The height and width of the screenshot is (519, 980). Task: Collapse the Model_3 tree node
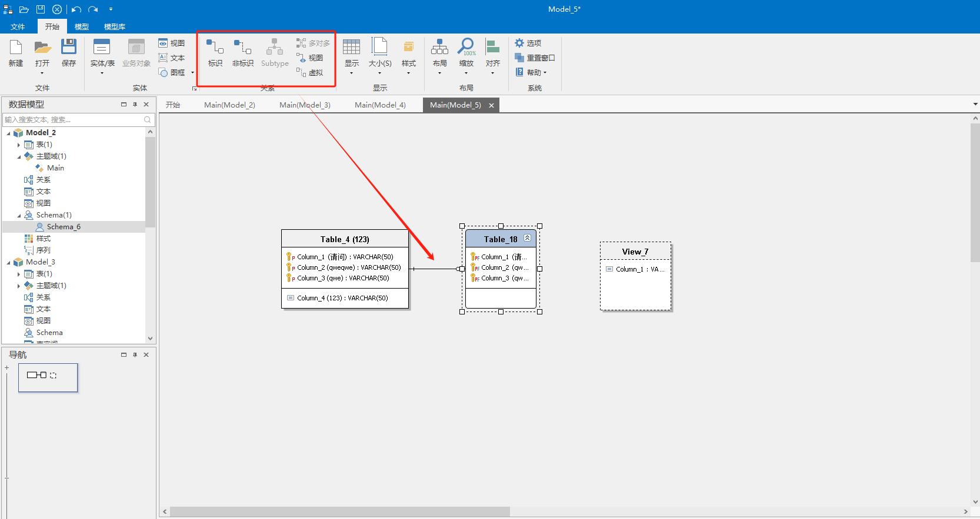click(x=8, y=262)
